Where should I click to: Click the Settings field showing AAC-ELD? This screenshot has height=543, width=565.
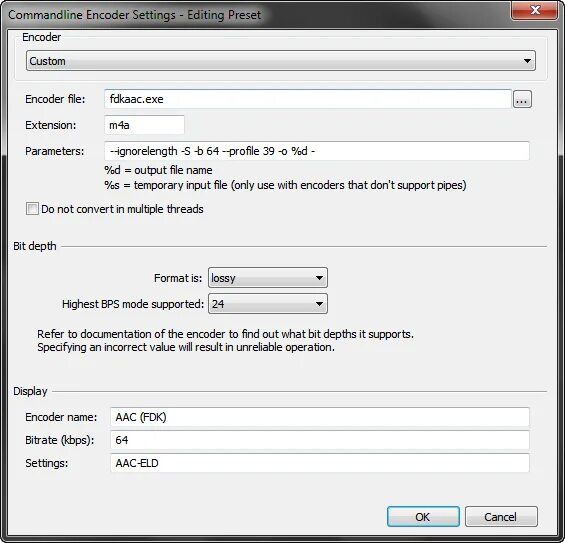(320, 463)
